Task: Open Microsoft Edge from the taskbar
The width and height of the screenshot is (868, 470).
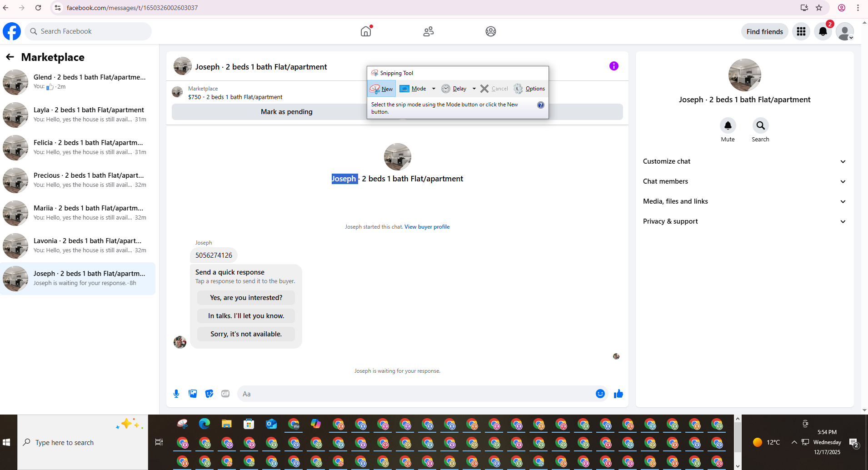Action: pyautogui.click(x=205, y=424)
